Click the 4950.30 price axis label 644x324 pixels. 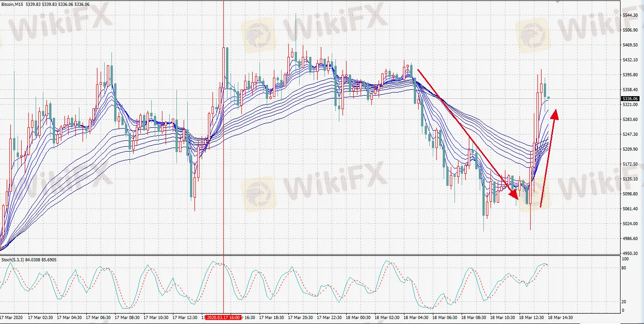(630, 254)
